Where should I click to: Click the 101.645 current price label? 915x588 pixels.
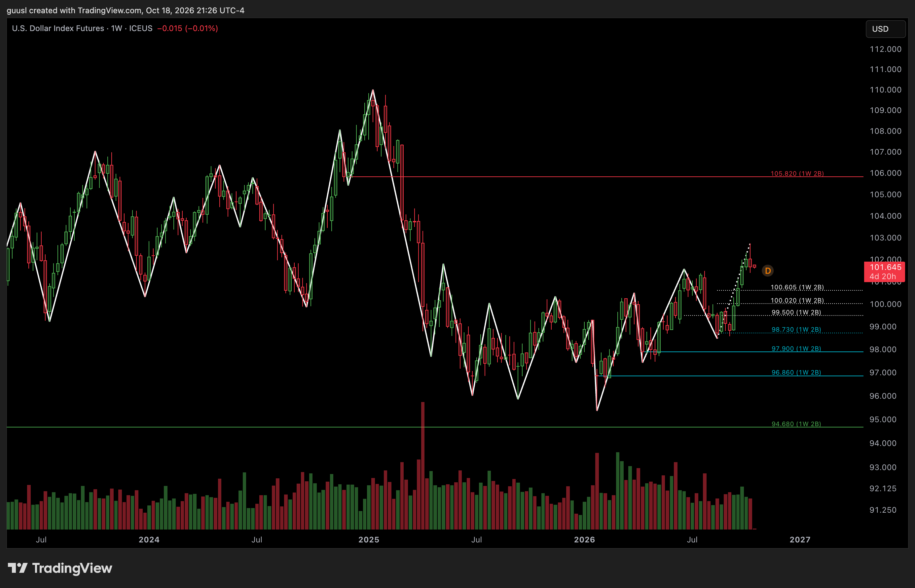click(884, 272)
